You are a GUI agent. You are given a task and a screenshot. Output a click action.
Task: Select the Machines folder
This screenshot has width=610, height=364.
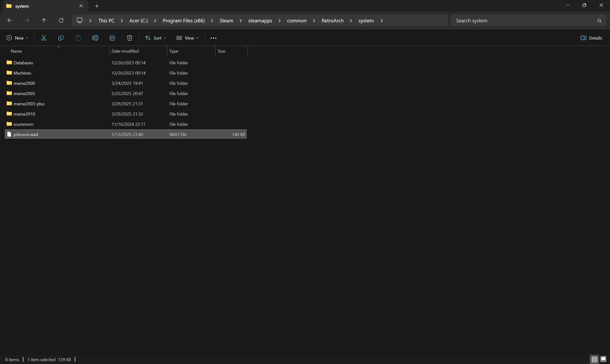126,73
